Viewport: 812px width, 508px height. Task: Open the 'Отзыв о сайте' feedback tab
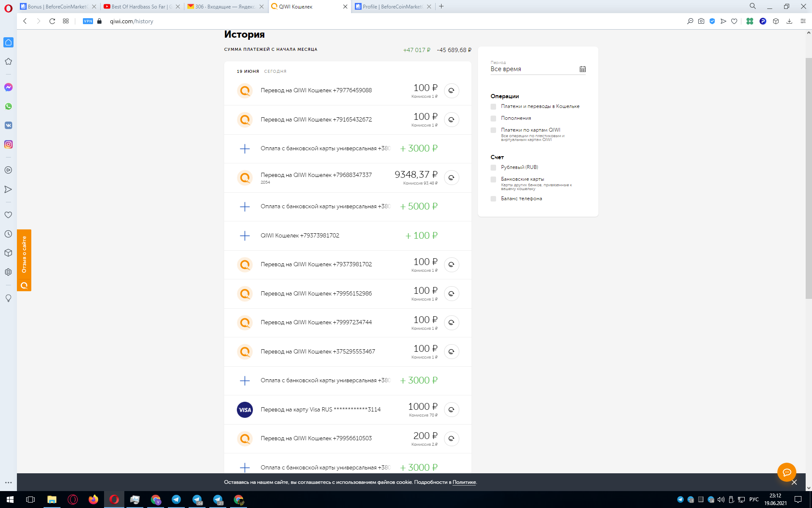(x=24, y=260)
